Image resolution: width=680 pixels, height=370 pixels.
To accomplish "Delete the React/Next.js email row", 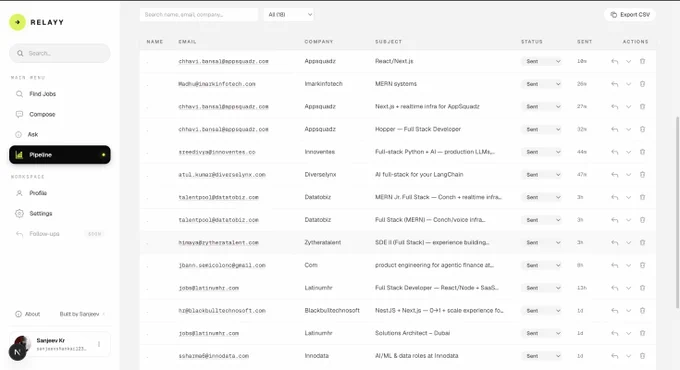I will [x=642, y=61].
